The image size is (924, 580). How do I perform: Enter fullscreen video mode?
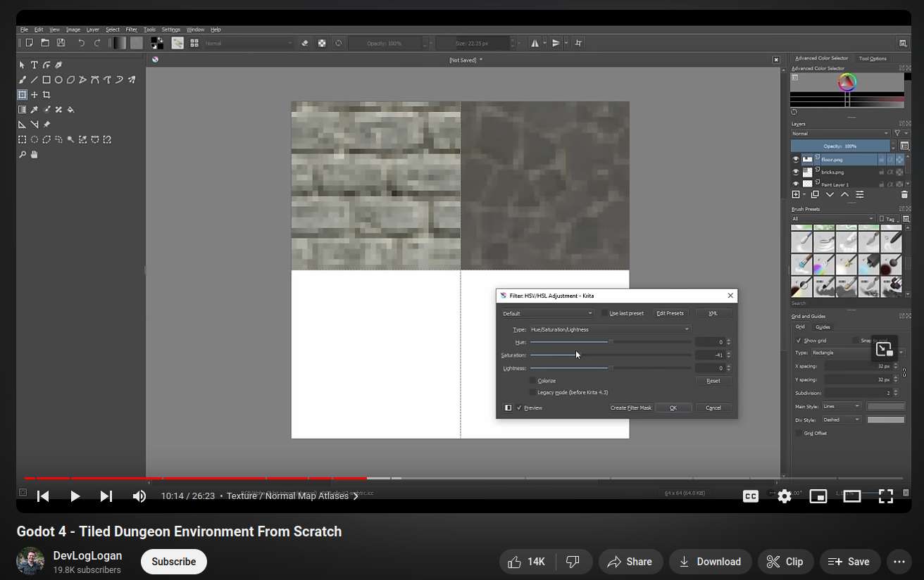886,496
